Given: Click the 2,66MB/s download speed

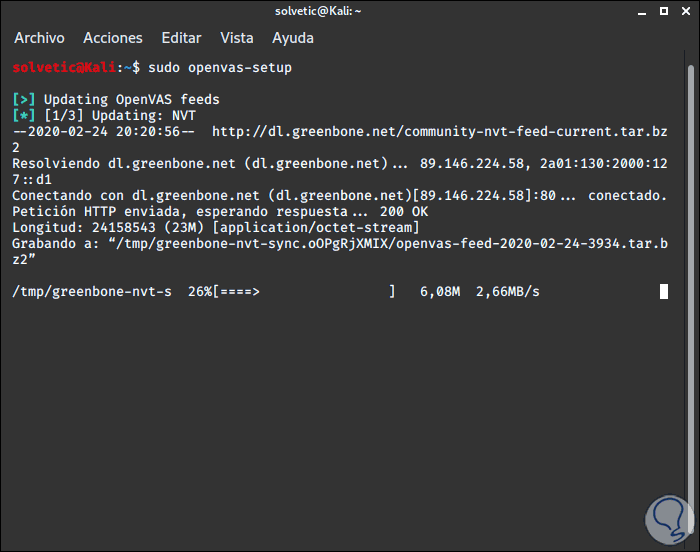Looking at the screenshot, I should [x=507, y=292].
